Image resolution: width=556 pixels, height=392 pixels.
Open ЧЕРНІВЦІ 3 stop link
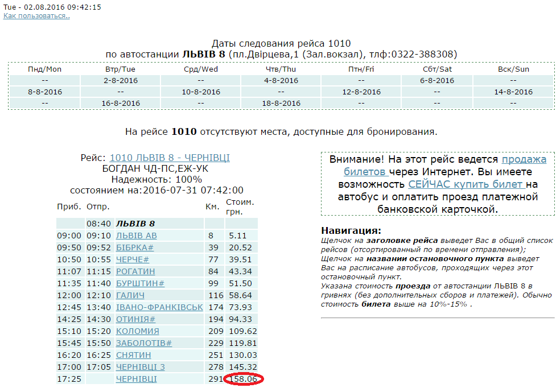coord(141,367)
